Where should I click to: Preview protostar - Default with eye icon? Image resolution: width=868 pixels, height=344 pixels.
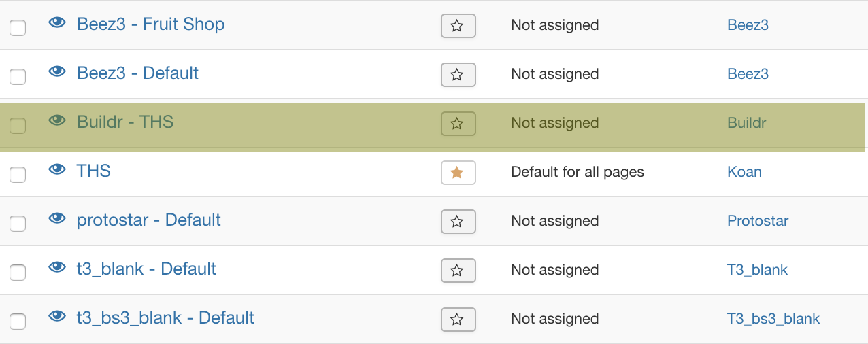57,219
